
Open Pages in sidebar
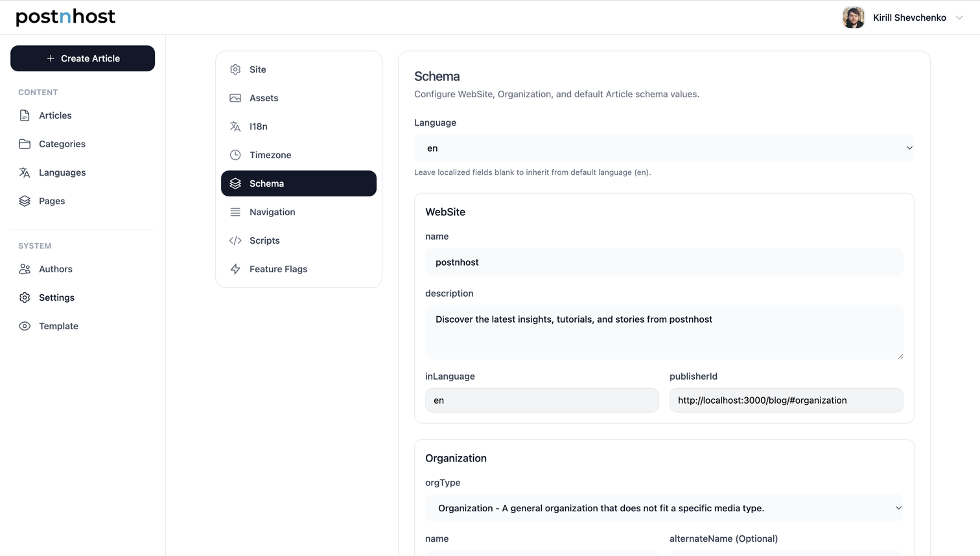pos(83,201)
